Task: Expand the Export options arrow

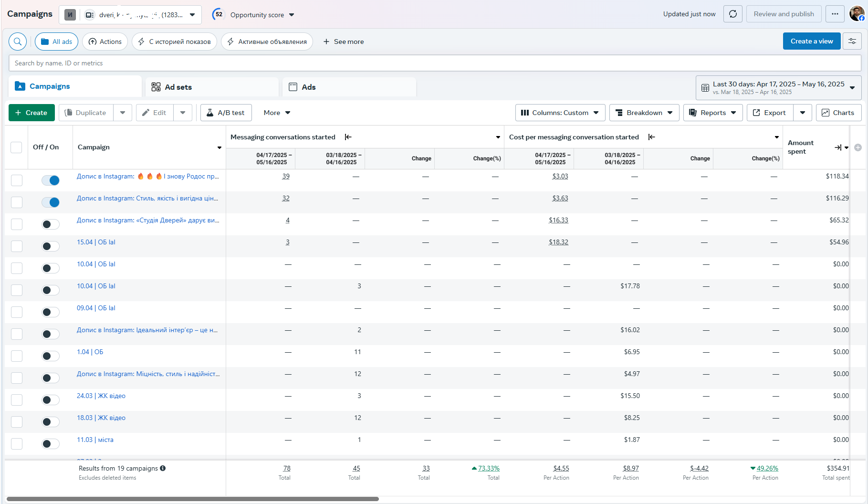Action: [803, 113]
